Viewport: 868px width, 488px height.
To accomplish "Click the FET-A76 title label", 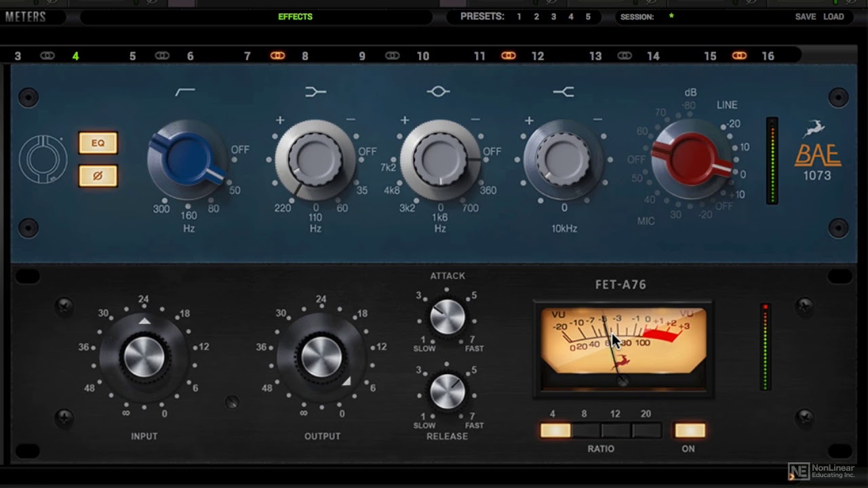I will tap(620, 285).
